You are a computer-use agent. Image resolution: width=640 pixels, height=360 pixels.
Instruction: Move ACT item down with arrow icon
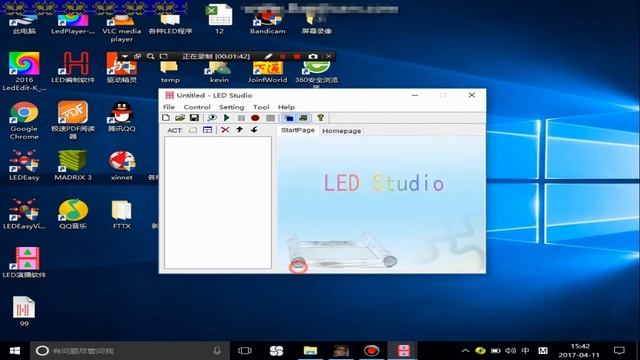[x=254, y=130]
